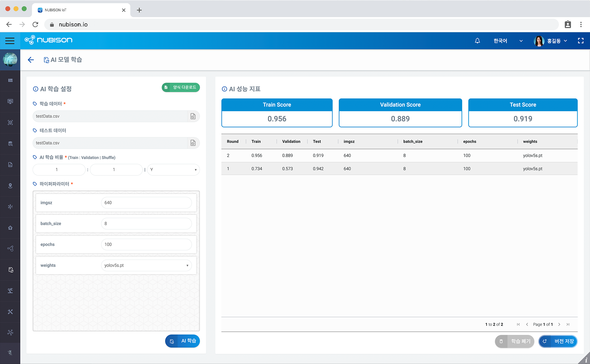Click the notification bell icon
Screen dimensions: 590x364
pyautogui.click(x=477, y=41)
